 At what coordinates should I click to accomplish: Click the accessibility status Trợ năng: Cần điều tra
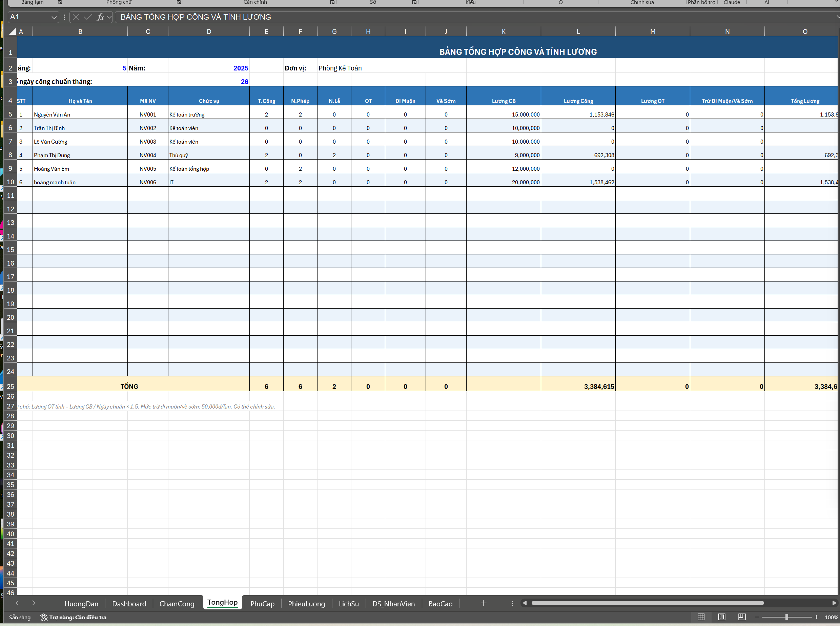(x=74, y=617)
